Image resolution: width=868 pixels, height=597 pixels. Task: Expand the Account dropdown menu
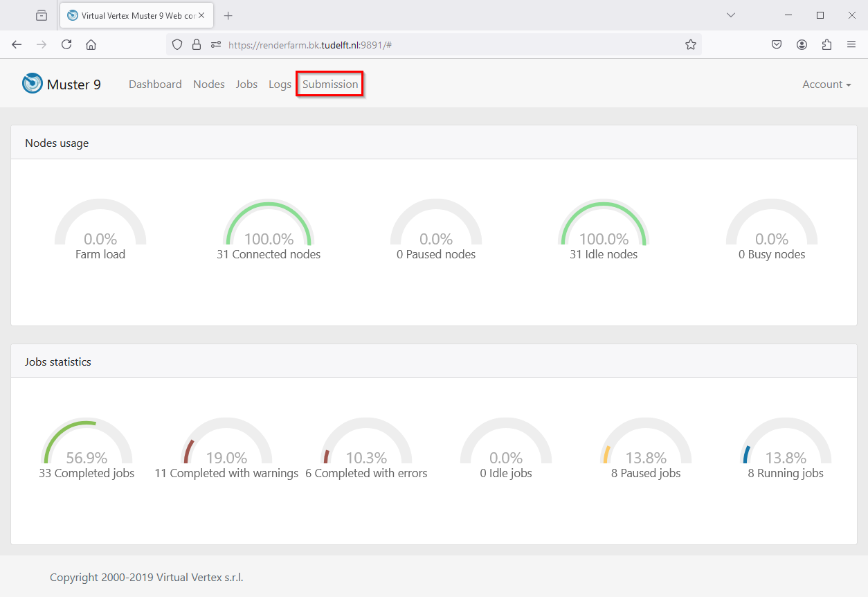tap(826, 84)
